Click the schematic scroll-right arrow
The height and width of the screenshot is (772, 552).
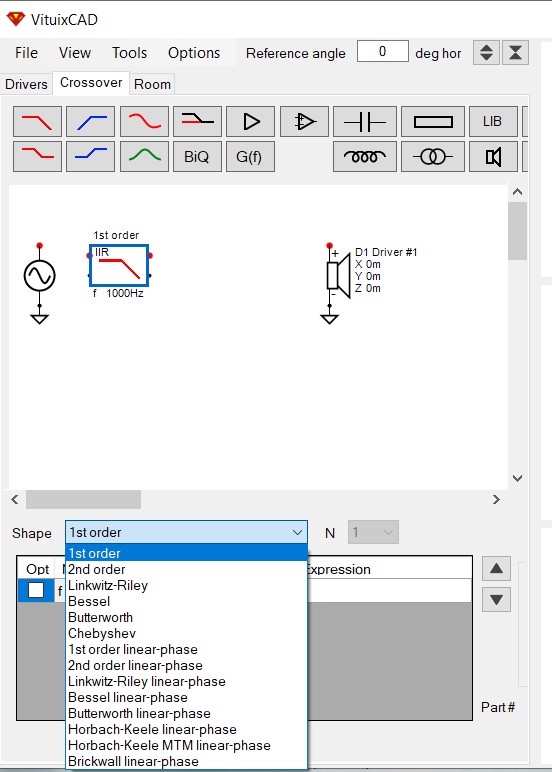click(x=496, y=500)
